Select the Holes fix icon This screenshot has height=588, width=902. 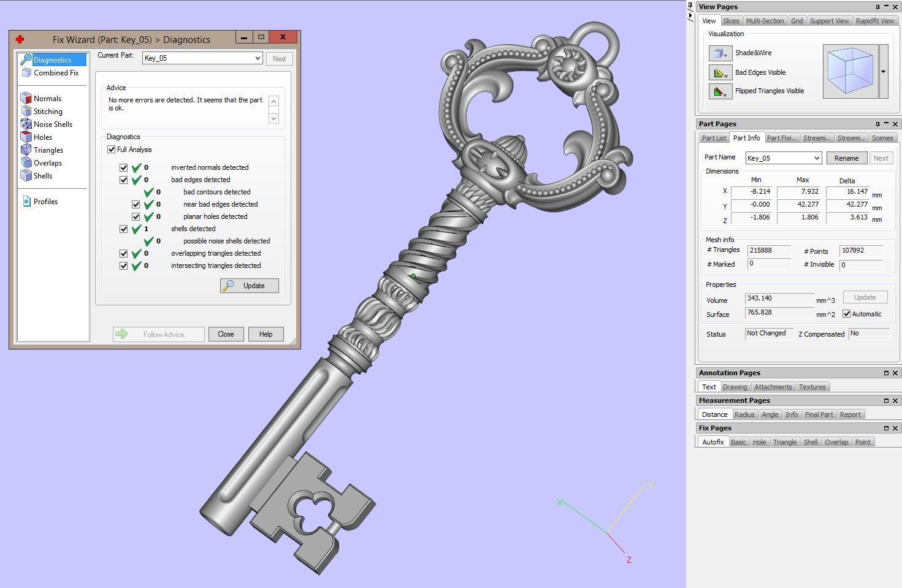(x=26, y=137)
